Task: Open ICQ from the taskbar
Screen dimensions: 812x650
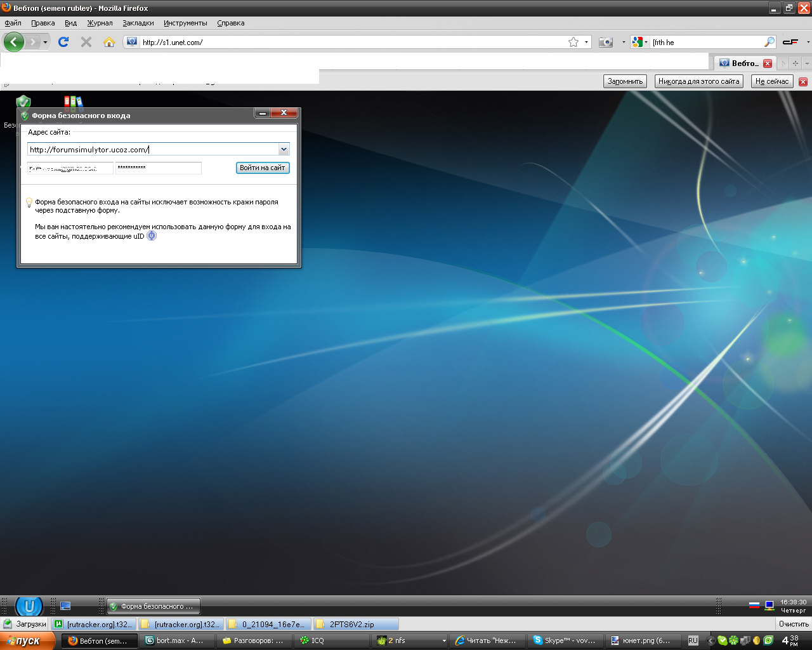Action: 333,641
